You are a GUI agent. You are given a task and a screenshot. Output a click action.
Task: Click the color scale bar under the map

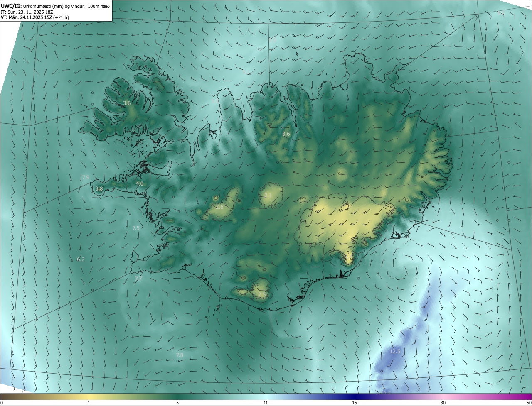point(266,396)
